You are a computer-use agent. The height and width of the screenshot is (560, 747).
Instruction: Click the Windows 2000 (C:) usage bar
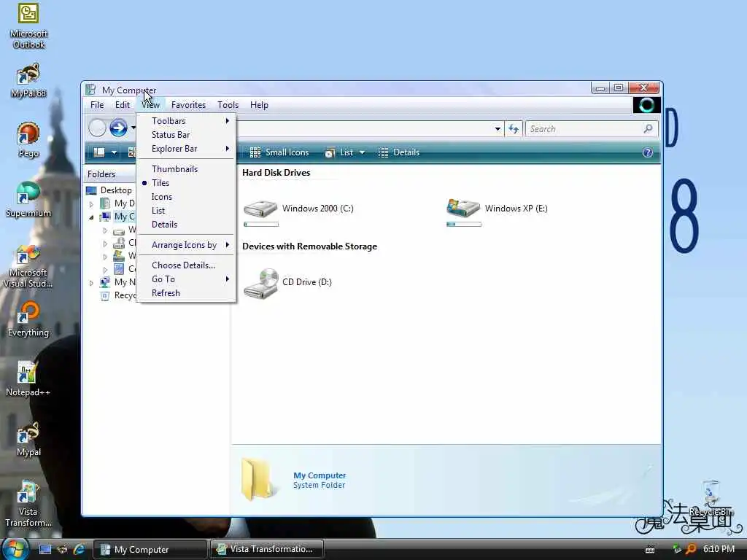click(x=261, y=225)
